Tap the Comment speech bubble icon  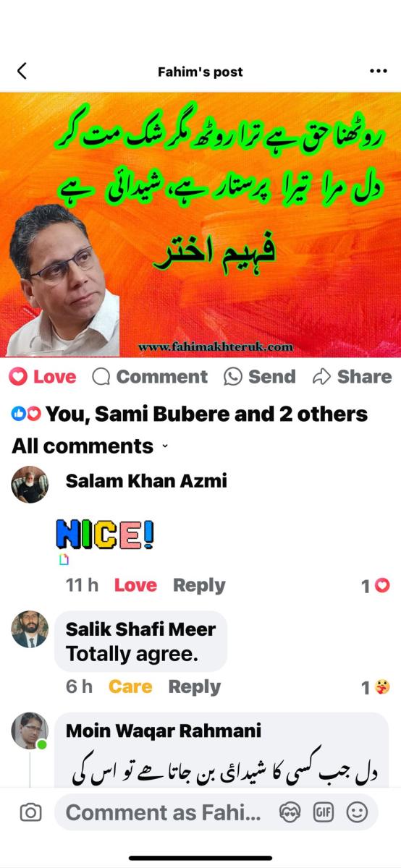click(x=101, y=376)
